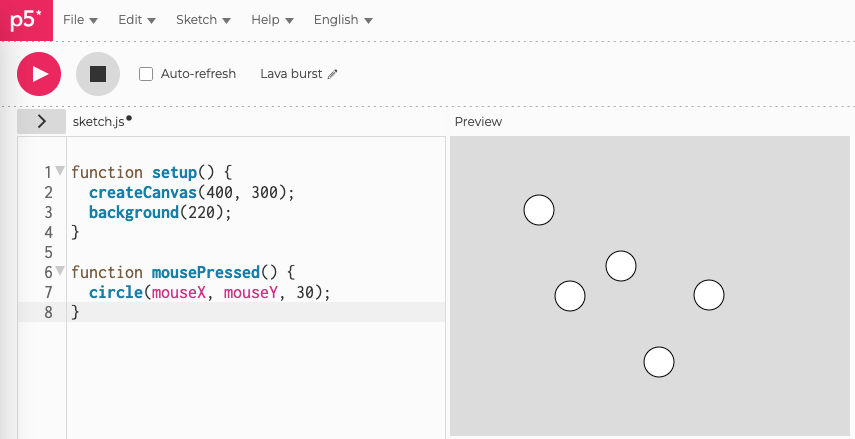Viewport: 855px width, 439px height.
Task: Expand the sidebar file list arrow
Action: pyautogui.click(x=41, y=121)
